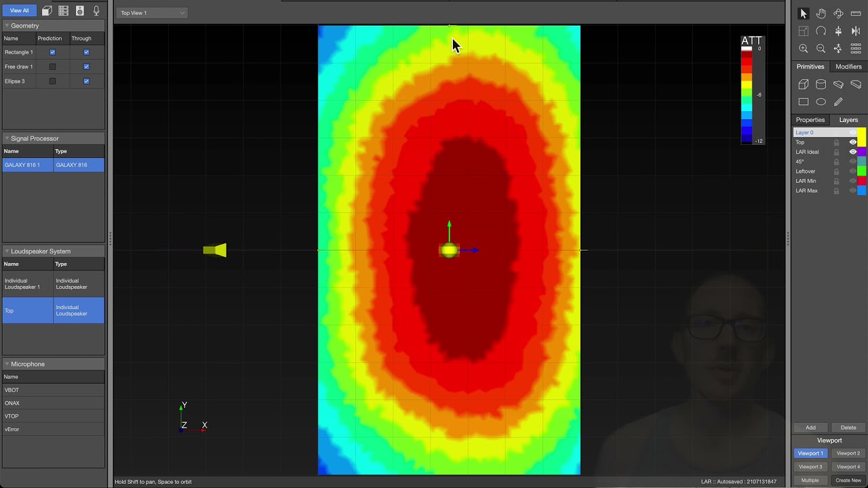Image resolution: width=868 pixels, height=488 pixels.
Task: Select Individual Loudspeaker 1 row
Action: (54, 283)
